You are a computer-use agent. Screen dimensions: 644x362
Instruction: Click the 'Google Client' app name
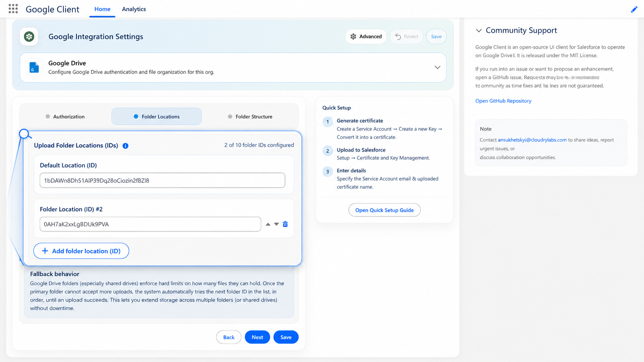pyautogui.click(x=52, y=9)
